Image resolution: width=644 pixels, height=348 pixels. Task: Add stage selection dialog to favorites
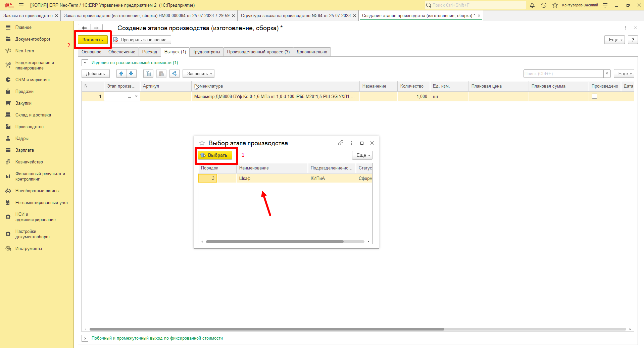click(202, 143)
